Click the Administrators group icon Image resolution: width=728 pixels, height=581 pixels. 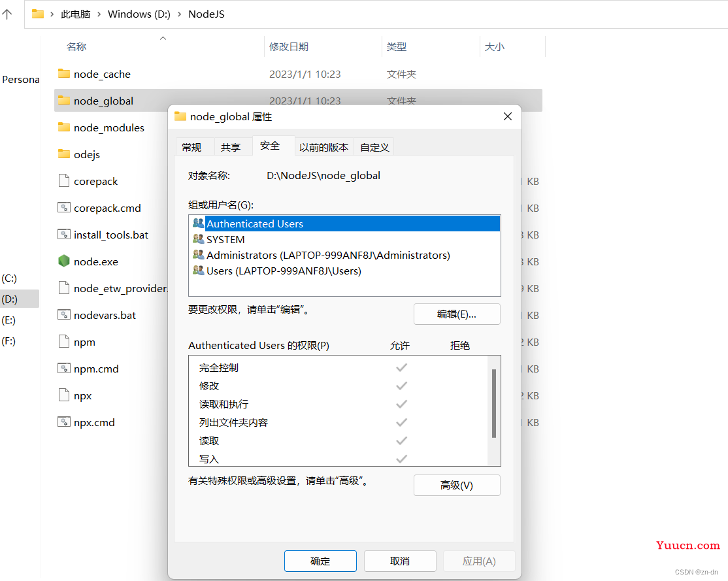(198, 255)
